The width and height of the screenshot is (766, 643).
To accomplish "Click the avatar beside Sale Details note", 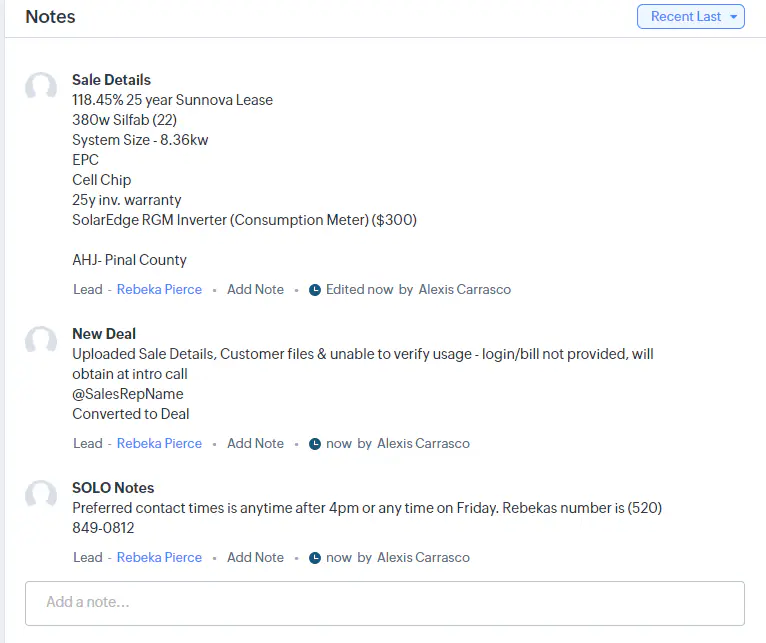I will (41, 87).
